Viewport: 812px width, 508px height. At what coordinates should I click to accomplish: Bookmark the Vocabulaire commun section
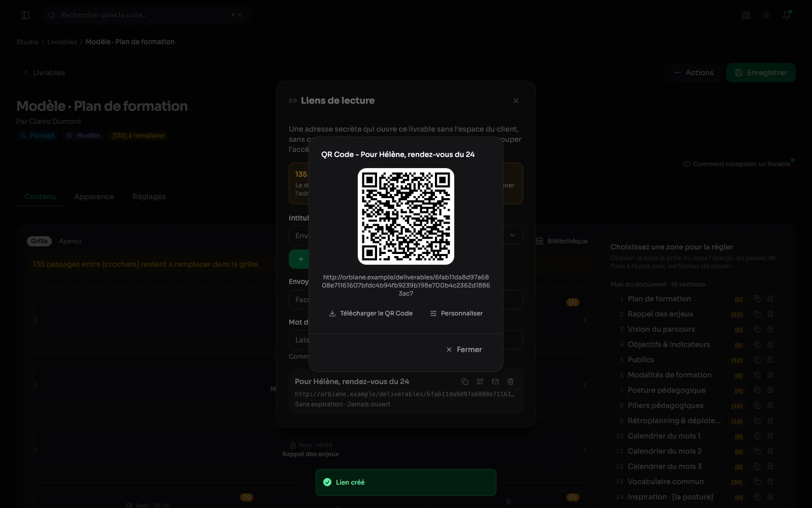770,482
